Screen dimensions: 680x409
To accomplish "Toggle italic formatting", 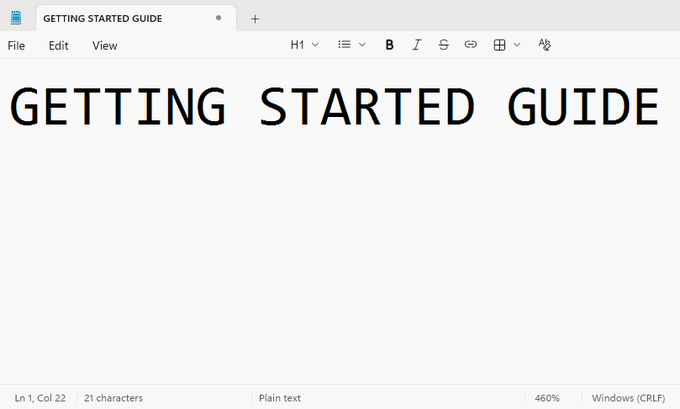I will (416, 45).
